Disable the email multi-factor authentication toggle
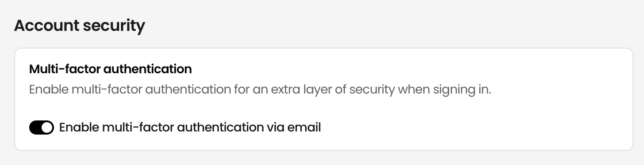This screenshot has width=644, height=165. point(42,128)
